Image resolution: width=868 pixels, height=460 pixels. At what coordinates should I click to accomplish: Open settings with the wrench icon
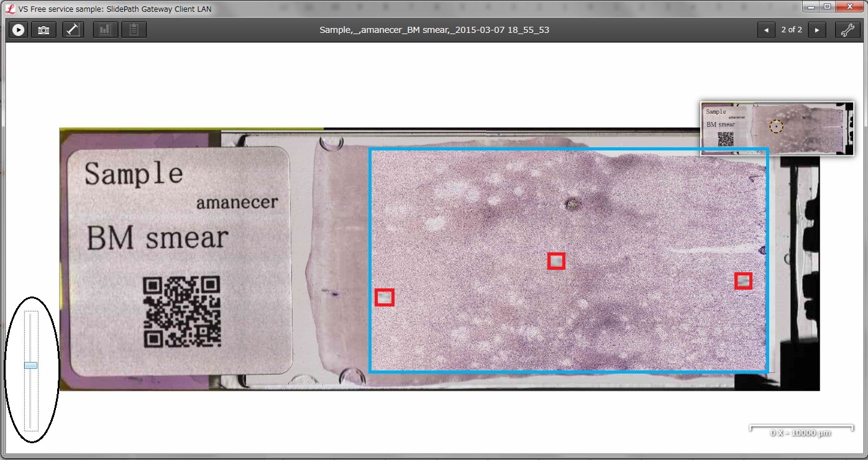click(x=846, y=30)
